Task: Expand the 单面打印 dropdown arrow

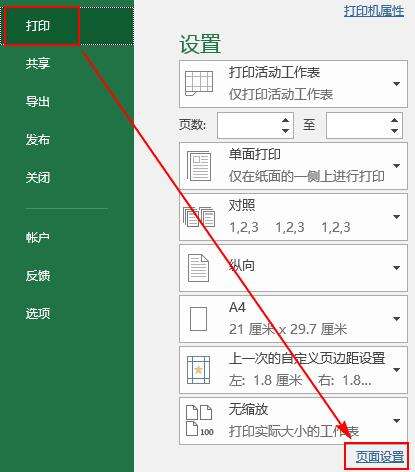Action: [396, 166]
